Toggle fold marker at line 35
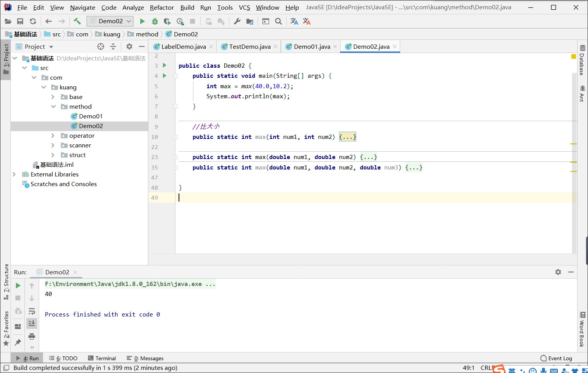 click(x=175, y=167)
